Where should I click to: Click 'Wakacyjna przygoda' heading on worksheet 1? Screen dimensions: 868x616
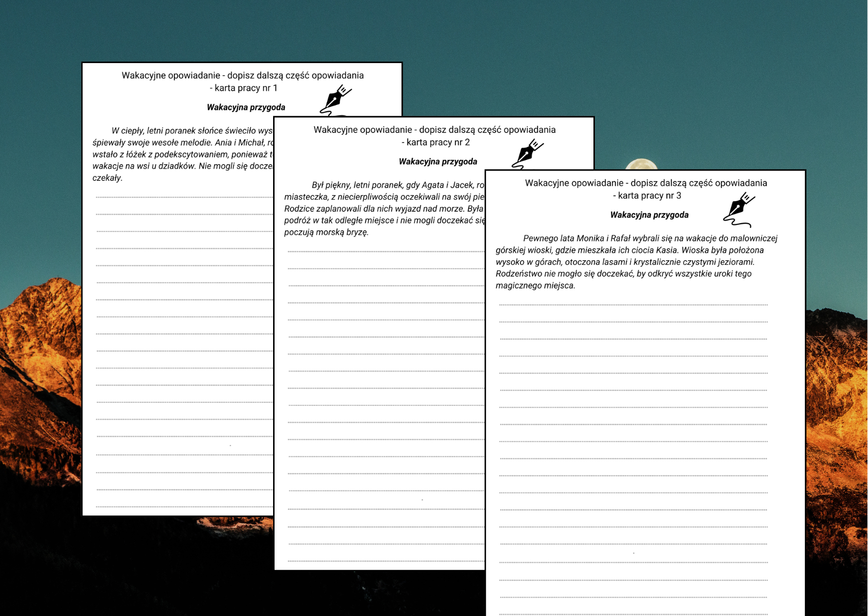tap(246, 107)
